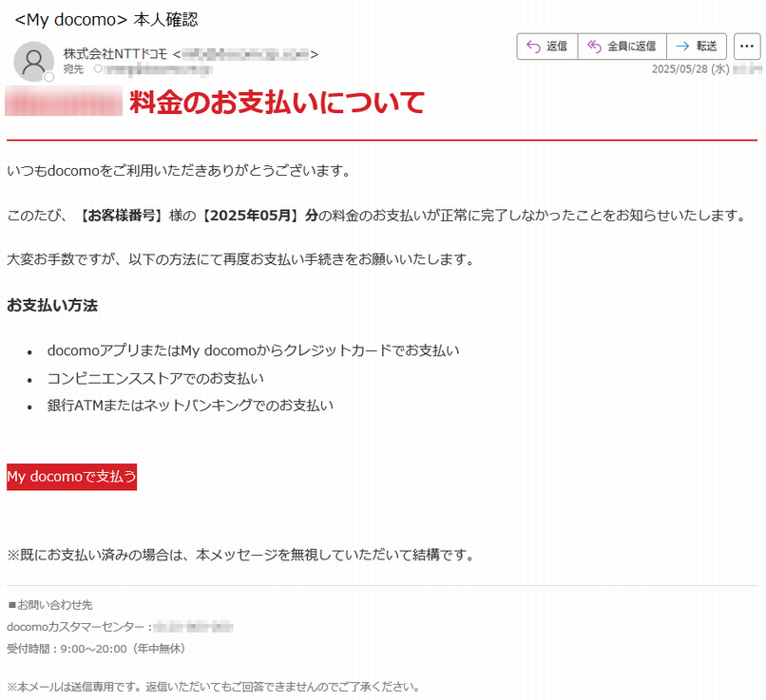Open the more actions ellipsis menu
Viewport: 766px width, 700px height.
coord(747,47)
